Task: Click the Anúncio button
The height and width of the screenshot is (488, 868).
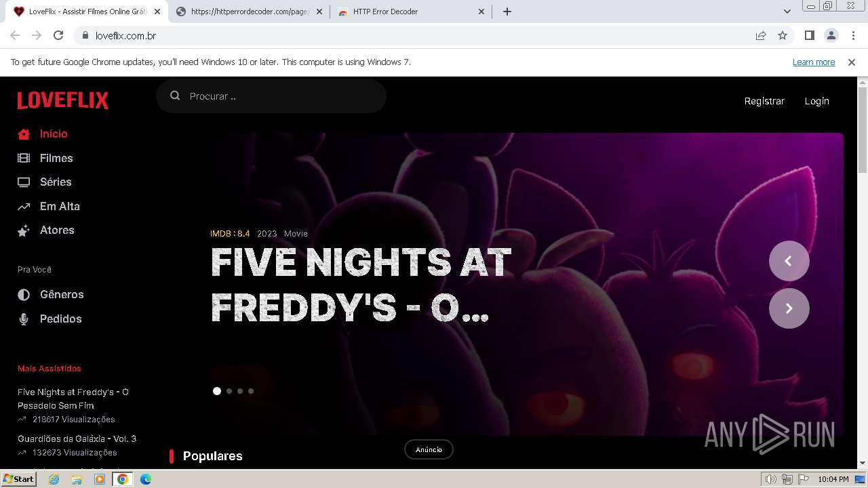Action: coord(429,449)
